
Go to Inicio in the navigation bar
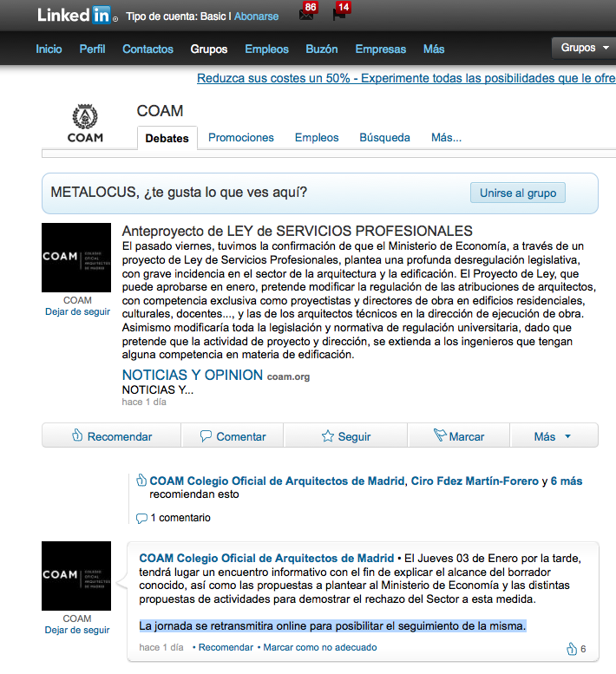coord(49,49)
